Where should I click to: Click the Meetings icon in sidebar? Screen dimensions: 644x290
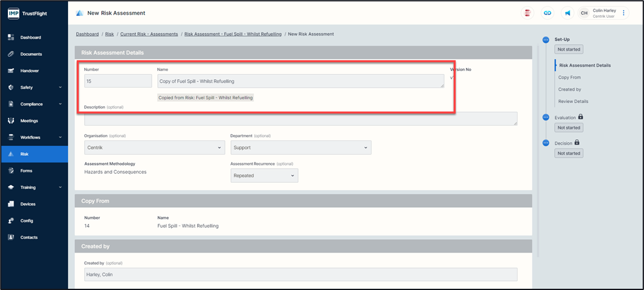tap(11, 121)
